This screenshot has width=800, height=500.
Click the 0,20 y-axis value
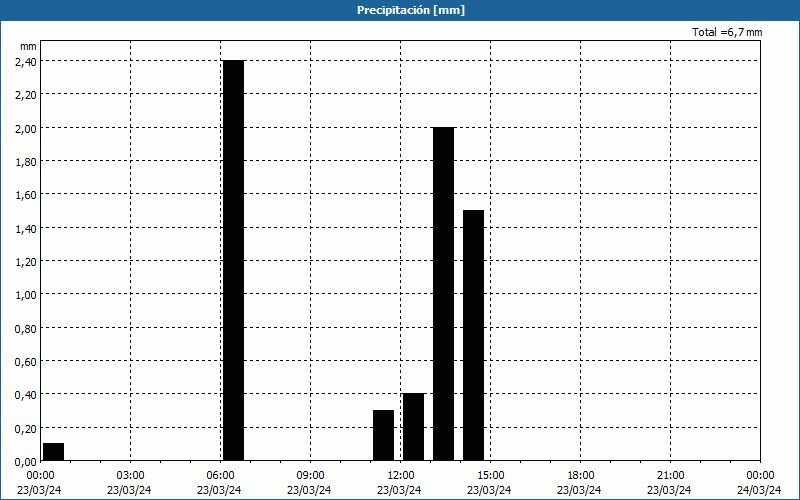26,428
